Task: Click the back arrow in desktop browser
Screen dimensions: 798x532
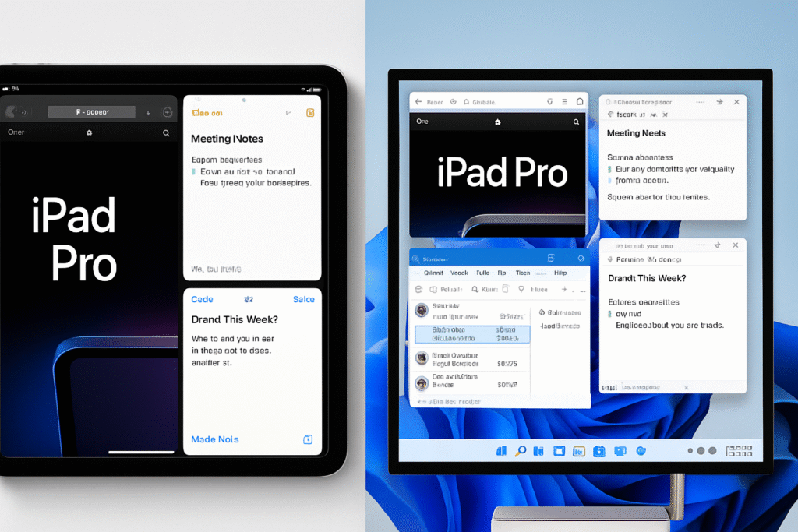Action: pyautogui.click(x=418, y=102)
